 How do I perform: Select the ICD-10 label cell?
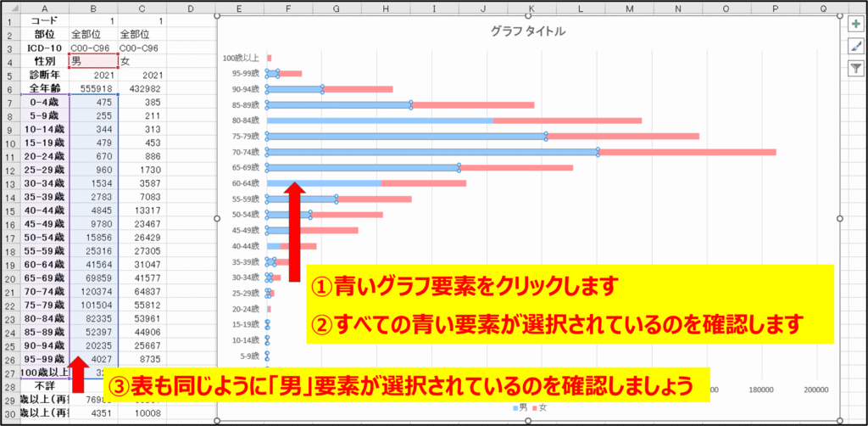click(43, 48)
